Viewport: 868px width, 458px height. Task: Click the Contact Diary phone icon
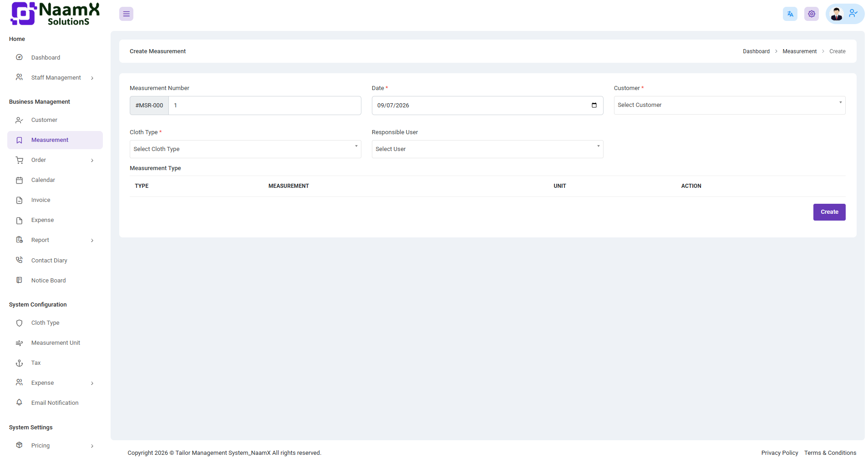click(x=19, y=260)
